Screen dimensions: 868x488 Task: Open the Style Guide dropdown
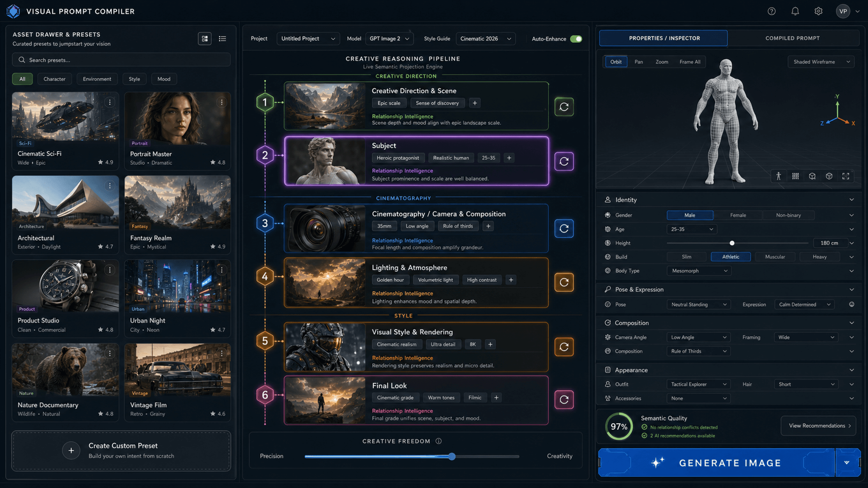click(x=486, y=39)
